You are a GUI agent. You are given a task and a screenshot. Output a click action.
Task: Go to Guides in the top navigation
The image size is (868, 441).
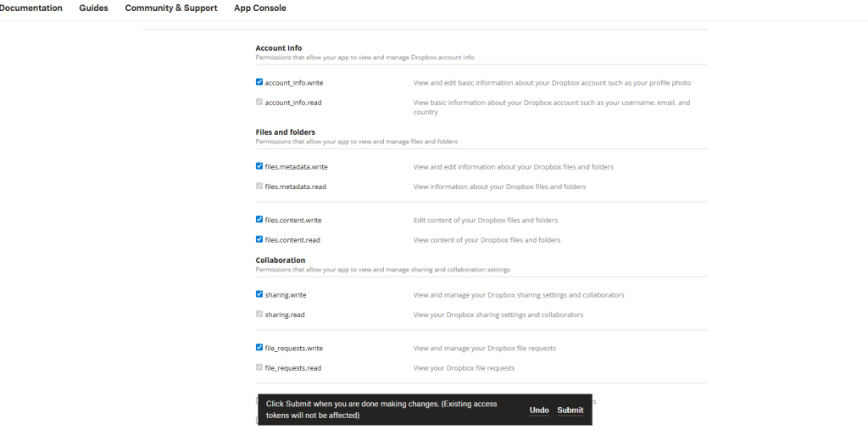pyautogui.click(x=93, y=8)
